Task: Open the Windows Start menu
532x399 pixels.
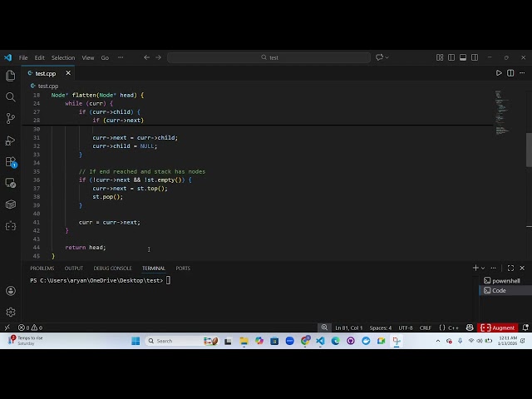Action: coord(135,341)
